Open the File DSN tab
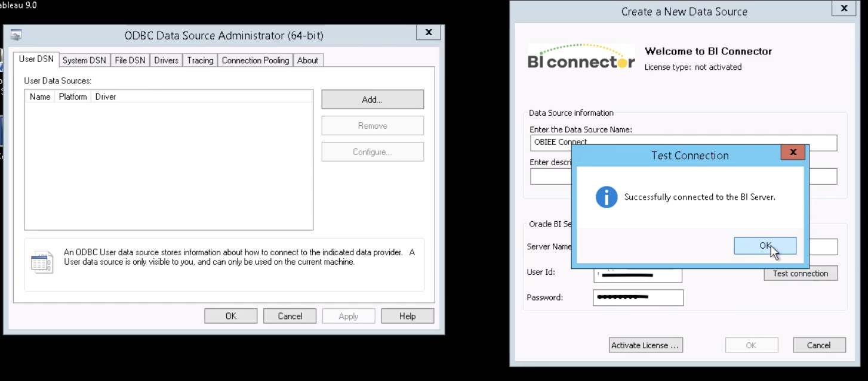This screenshot has width=868, height=381. click(130, 60)
